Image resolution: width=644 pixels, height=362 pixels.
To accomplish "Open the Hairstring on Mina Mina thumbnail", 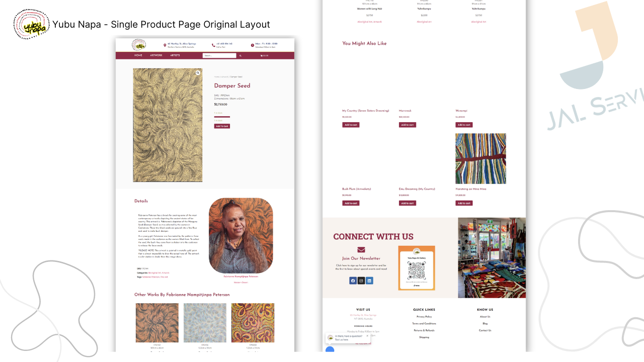I will coord(480,158).
